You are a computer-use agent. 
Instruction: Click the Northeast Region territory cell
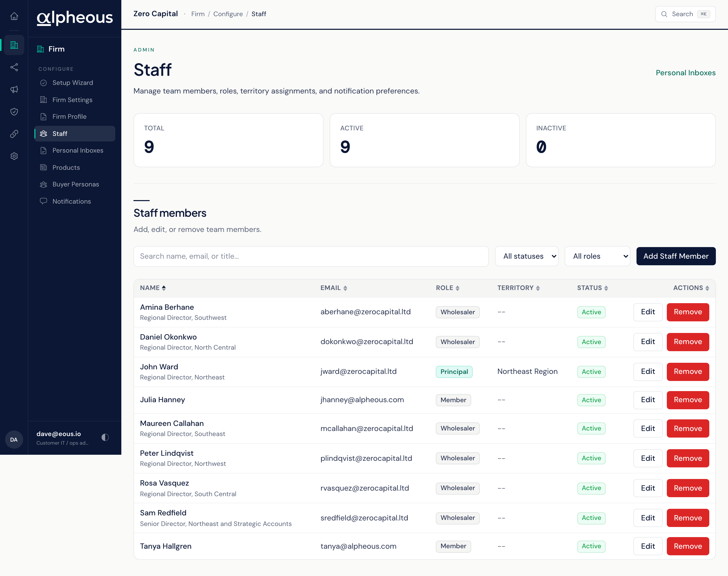tap(527, 372)
